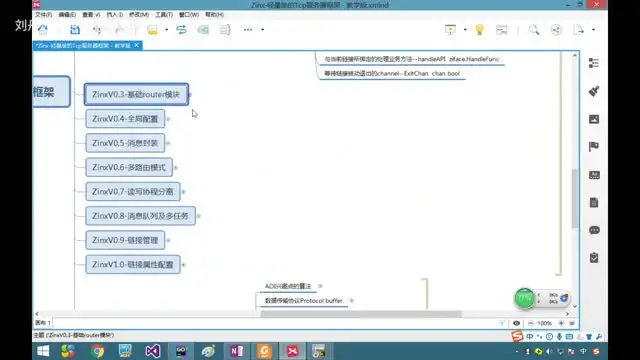
Task: Open dropdown arrow beside the more icon
Action: pos(262,30)
